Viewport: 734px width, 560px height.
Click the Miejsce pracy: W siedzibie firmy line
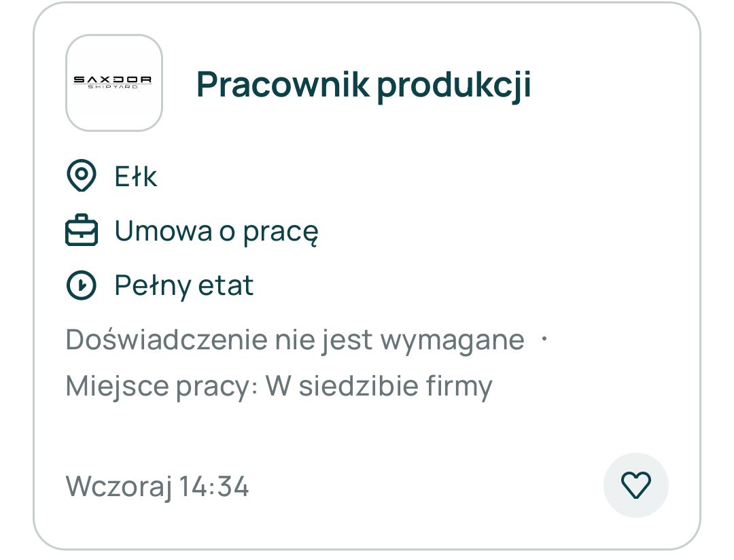click(x=279, y=386)
